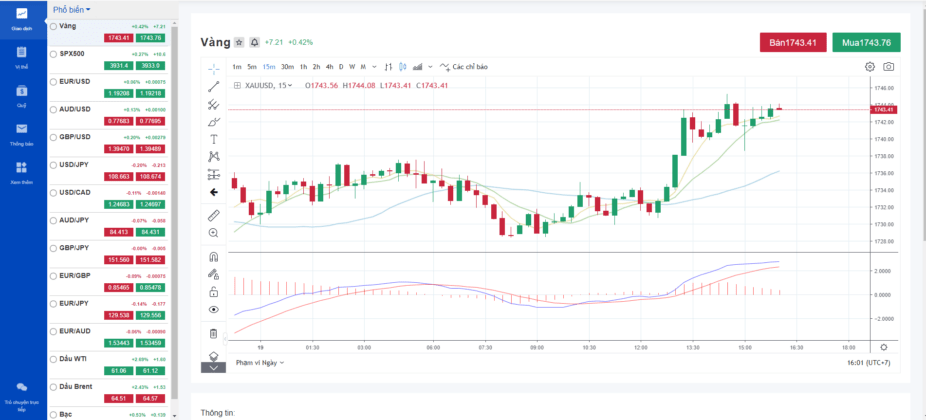Open the Quỹ funds section
The height and width of the screenshot is (420, 926).
pos(22,96)
